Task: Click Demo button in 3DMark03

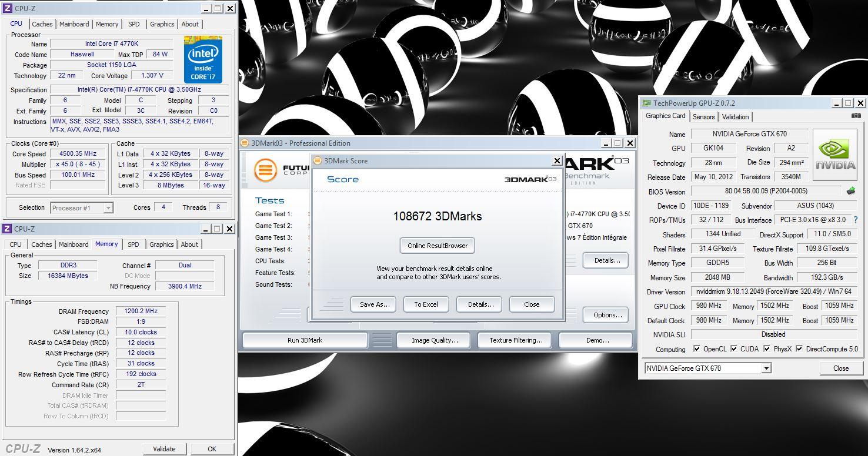Action: [x=596, y=340]
